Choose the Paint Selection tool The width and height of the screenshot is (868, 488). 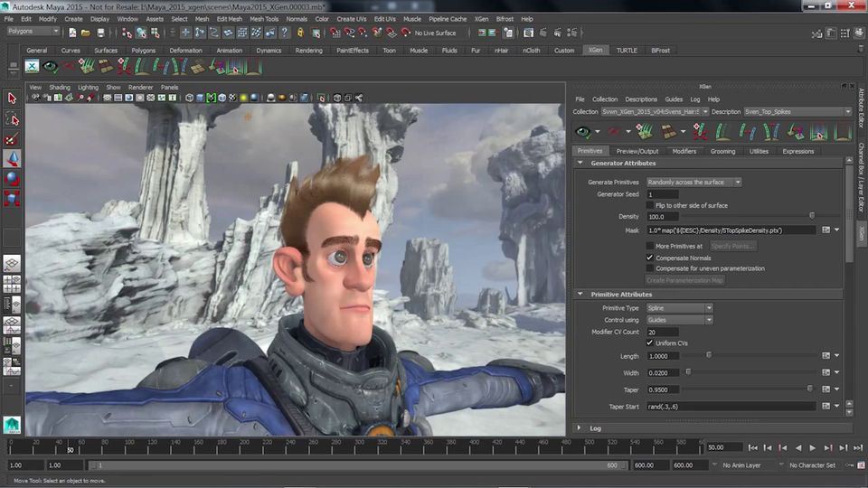13,139
